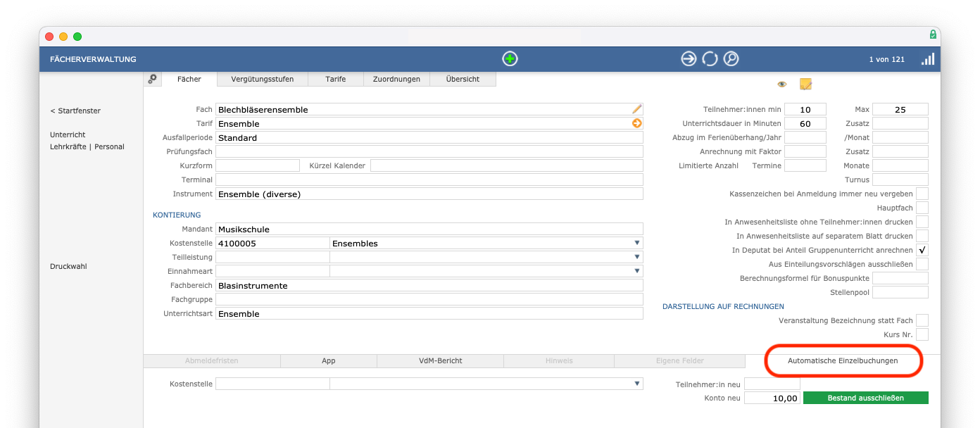Click the green plus new-record icon
Screen dimensions: 980x428
pyautogui.click(x=510, y=59)
